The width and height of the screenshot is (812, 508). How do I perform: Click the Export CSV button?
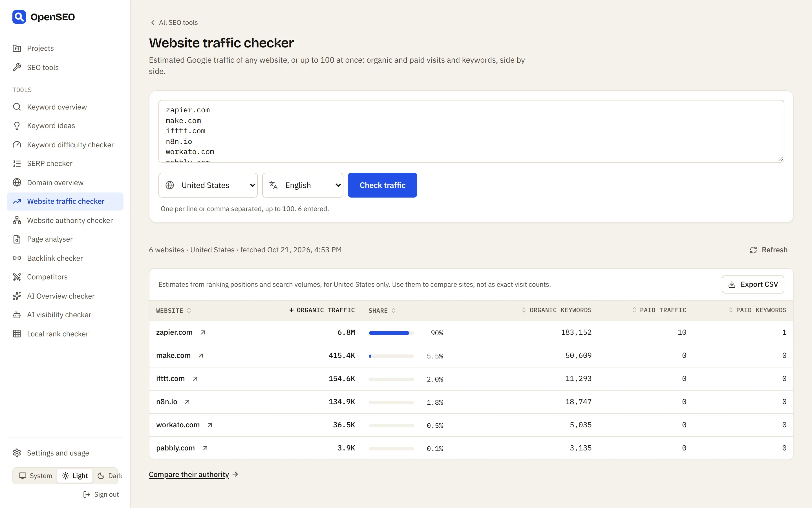pos(753,284)
